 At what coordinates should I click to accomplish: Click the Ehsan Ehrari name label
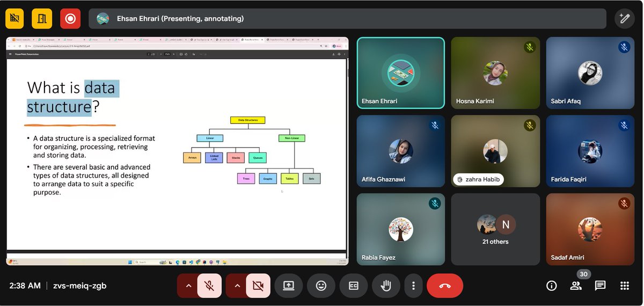click(380, 101)
